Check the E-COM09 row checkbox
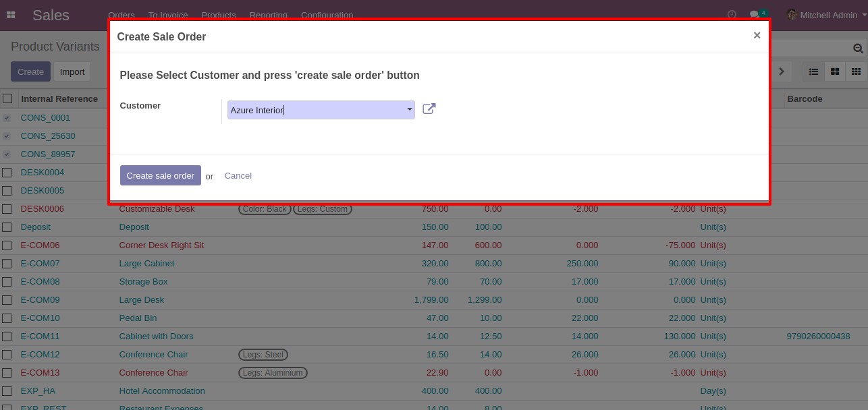Viewport: 868px width, 410px height. pyautogui.click(x=7, y=299)
